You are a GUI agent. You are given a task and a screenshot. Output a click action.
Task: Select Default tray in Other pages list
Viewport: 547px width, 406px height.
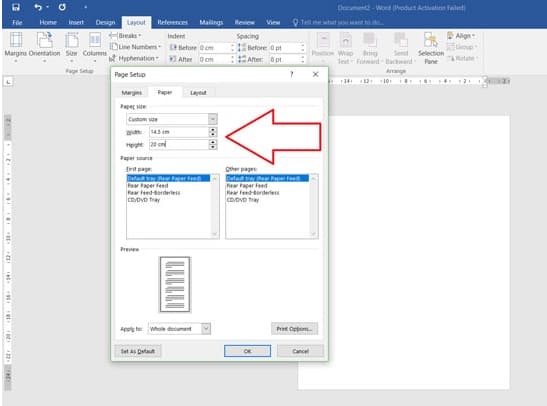coord(268,178)
